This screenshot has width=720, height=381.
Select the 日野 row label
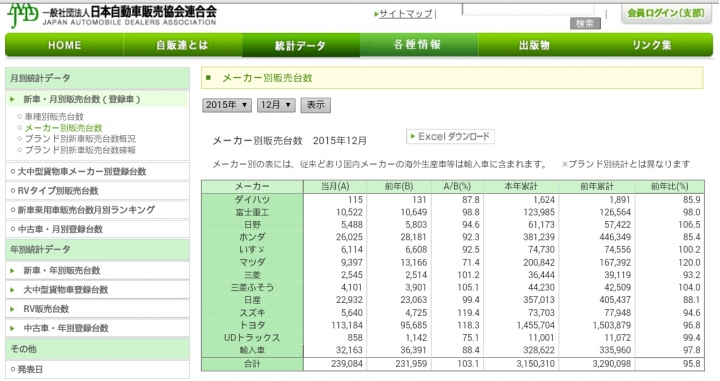pyautogui.click(x=252, y=225)
